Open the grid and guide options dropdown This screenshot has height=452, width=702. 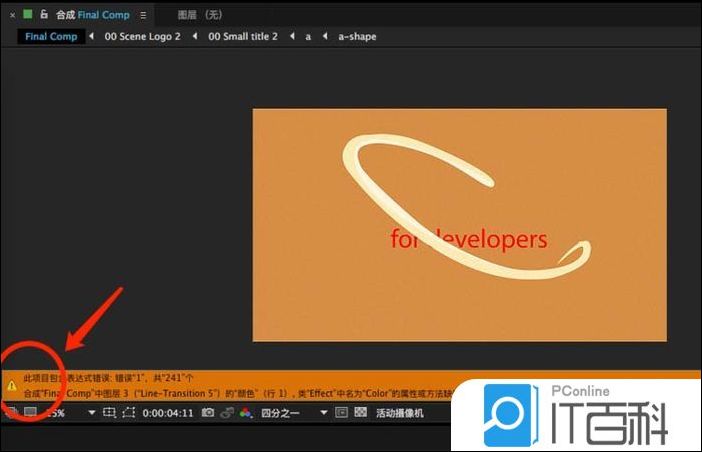(110, 412)
